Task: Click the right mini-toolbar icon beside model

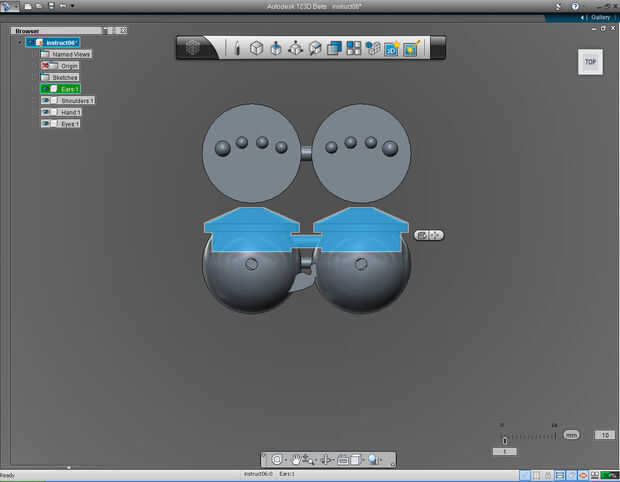Action: (x=436, y=235)
